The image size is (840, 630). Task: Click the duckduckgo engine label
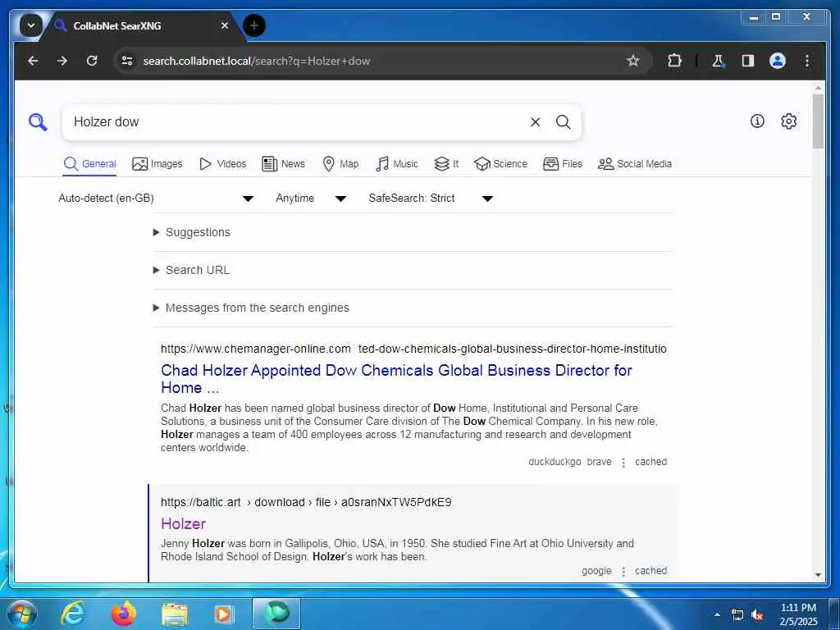[555, 462]
